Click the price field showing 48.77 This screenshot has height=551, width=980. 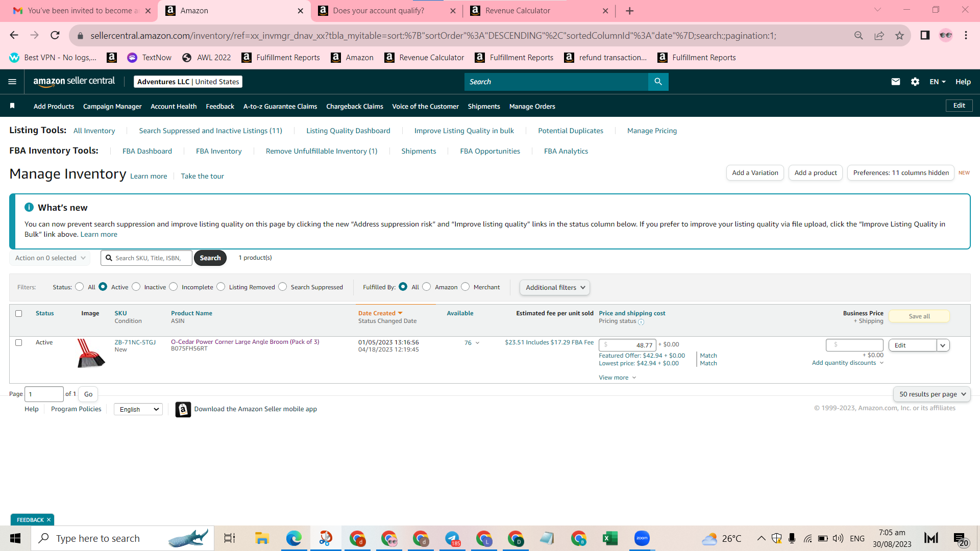click(627, 345)
